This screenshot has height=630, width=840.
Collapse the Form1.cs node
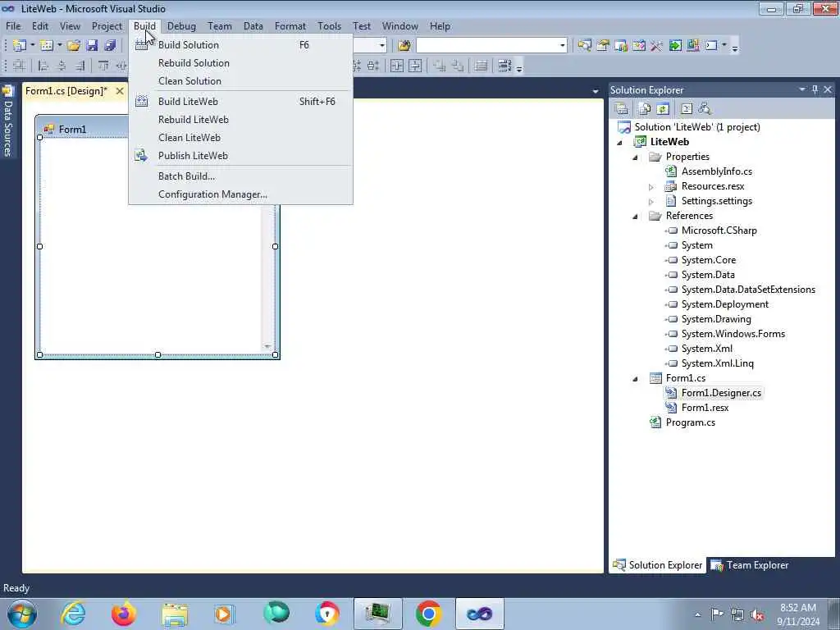636,379
